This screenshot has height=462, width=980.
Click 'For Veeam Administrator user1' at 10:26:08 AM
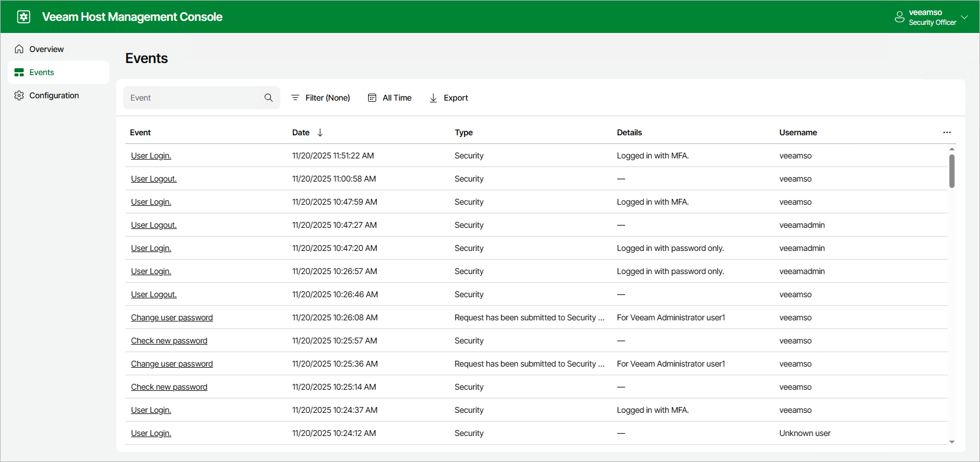pyautogui.click(x=671, y=317)
